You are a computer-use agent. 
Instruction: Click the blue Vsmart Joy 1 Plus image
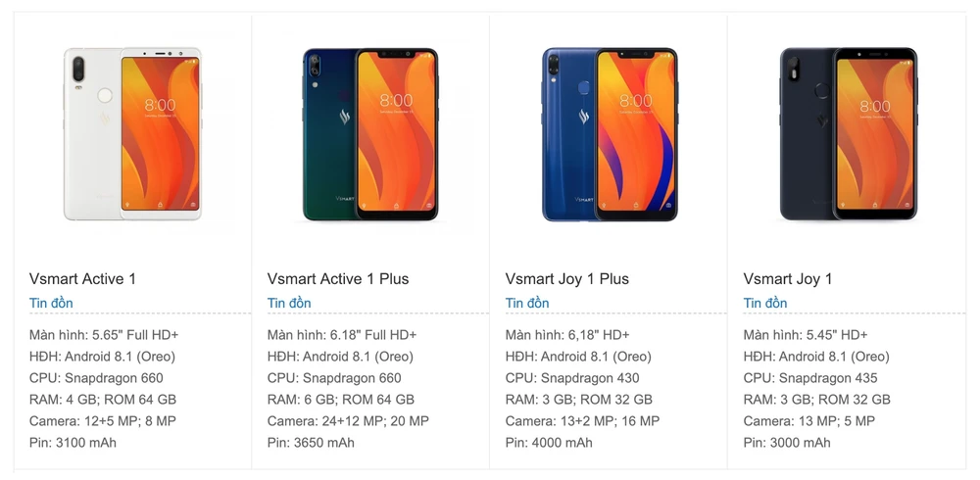coord(609,133)
